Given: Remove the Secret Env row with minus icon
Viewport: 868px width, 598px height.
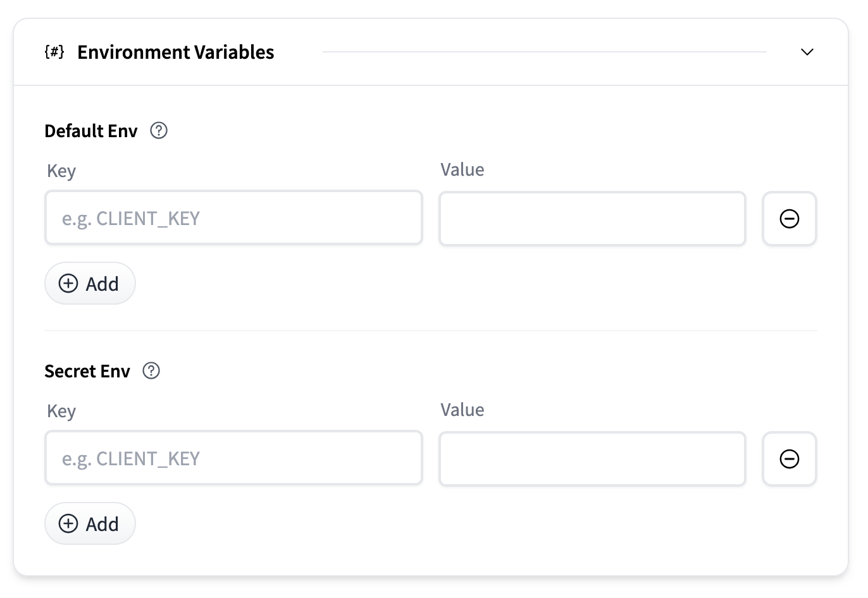Looking at the screenshot, I should tap(789, 459).
